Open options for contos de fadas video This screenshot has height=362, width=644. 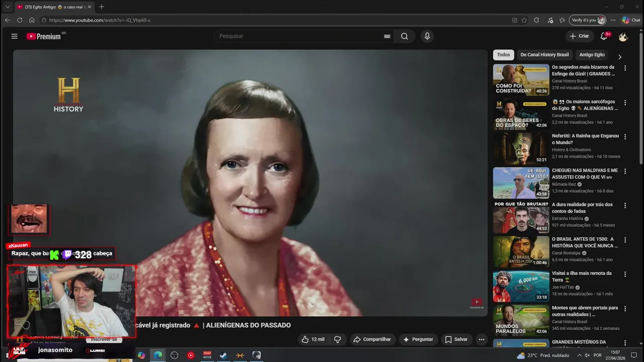tap(625, 206)
